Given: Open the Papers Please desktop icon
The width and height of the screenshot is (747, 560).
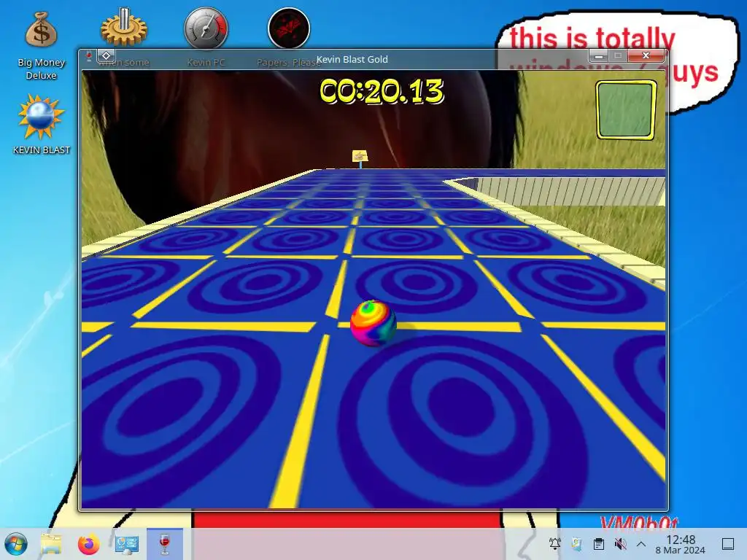Looking at the screenshot, I should (x=289, y=28).
